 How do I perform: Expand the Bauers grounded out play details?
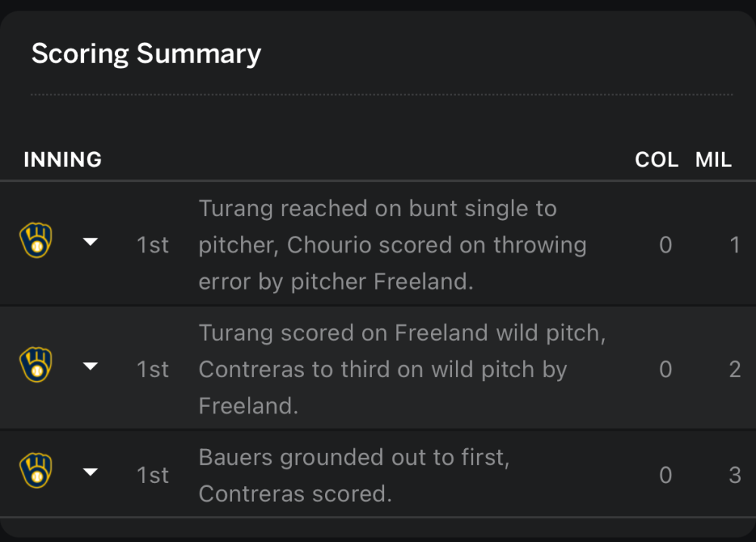point(90,472)
